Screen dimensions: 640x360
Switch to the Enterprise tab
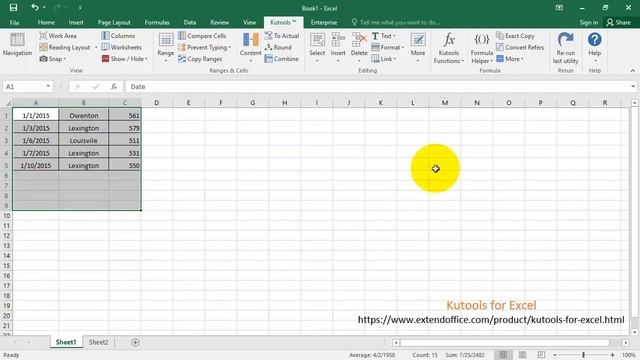pos(324,22)
